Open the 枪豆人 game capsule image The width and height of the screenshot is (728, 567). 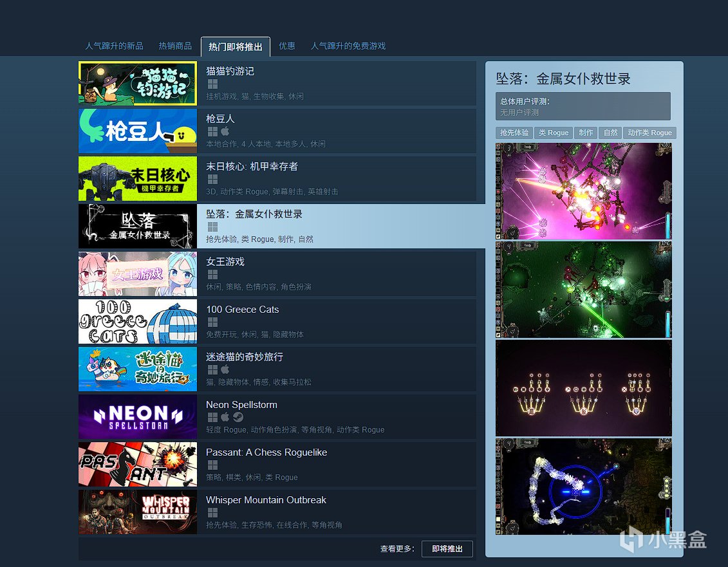(138, 131)
